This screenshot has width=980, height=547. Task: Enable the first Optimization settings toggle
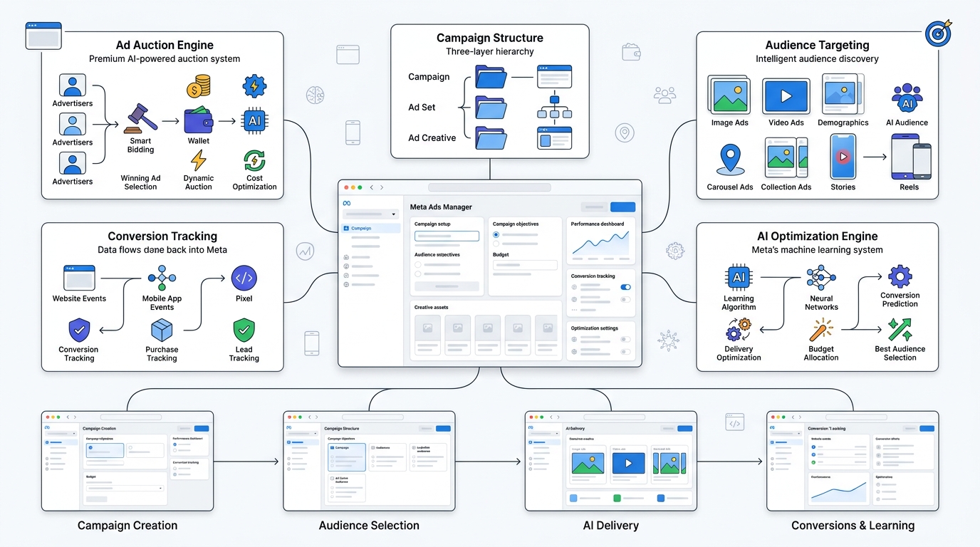(x=625, y=340)
